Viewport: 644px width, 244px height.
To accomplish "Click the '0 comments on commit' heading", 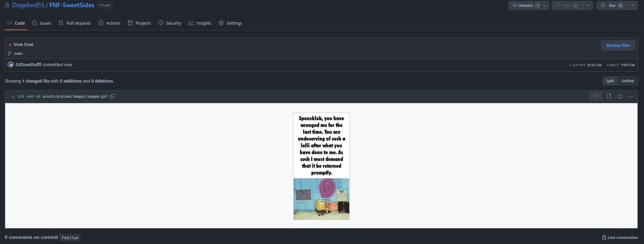I will pos(31,237).
